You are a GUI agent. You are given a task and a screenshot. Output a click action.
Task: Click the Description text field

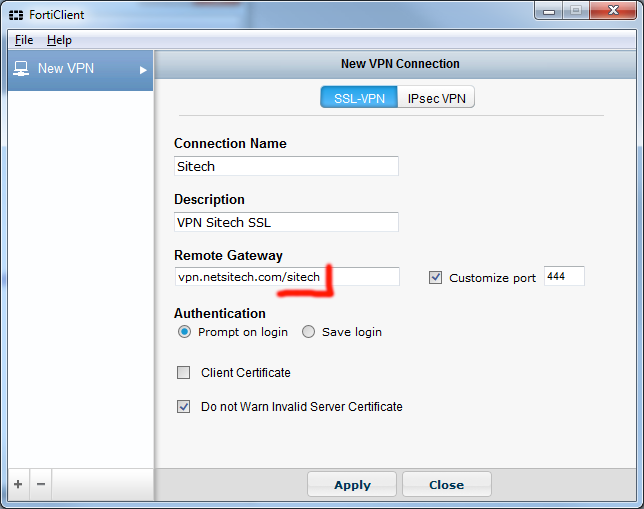pos(286,222)
